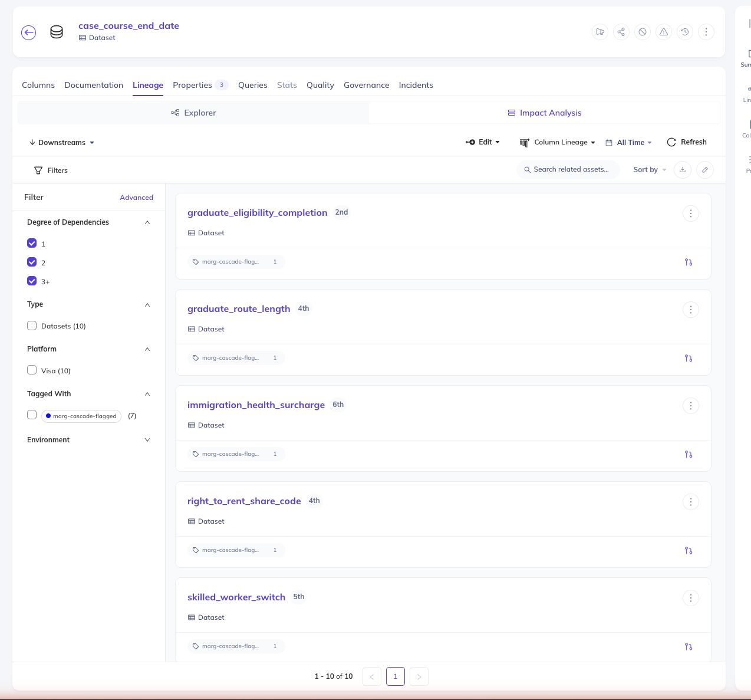Open the immigration_health_surcharge dataset

tap(256, 405)
